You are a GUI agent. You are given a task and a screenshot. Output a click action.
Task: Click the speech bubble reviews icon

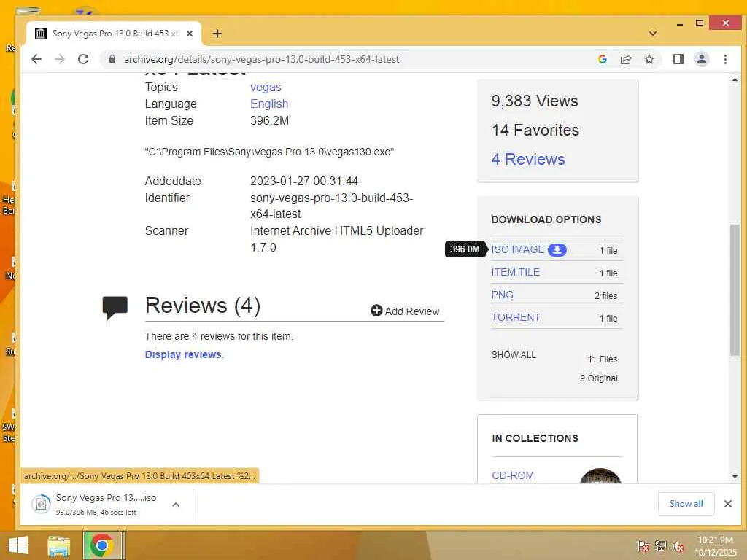115,307
